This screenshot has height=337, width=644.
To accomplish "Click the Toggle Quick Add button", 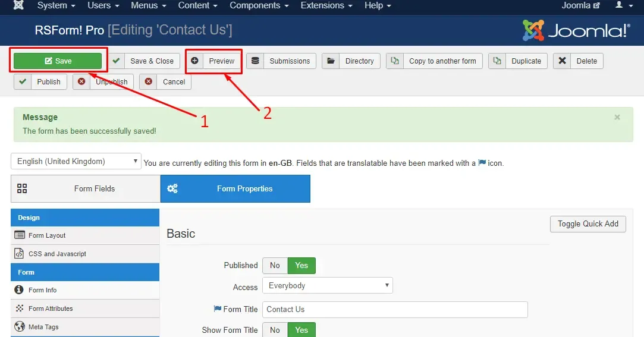I will (588, 223).
